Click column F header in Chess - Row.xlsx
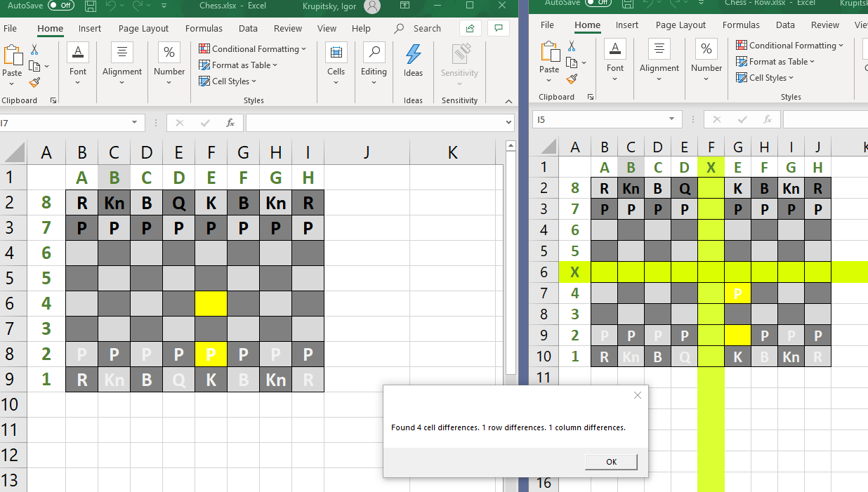Screen dimensions: 868x492 (711, 147)
